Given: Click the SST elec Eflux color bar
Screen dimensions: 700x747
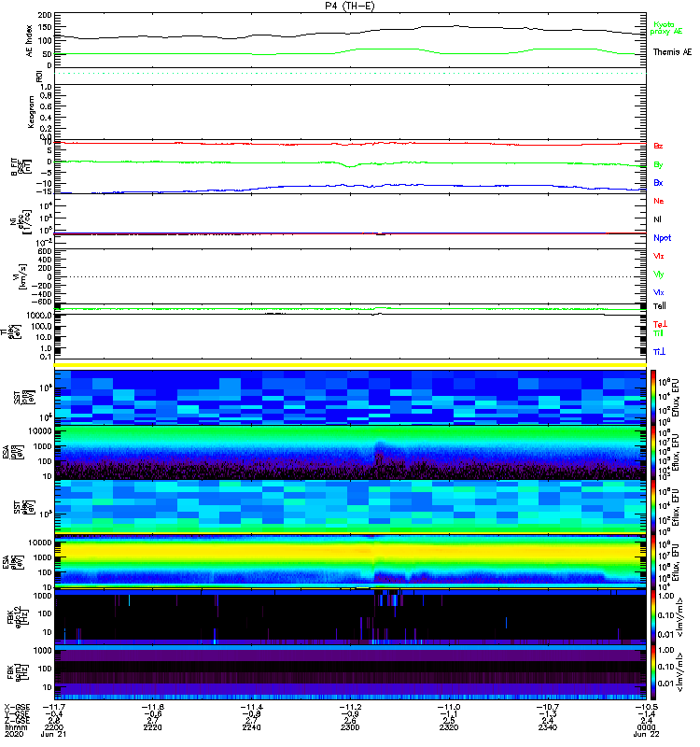Looking at the screenshot, I should click(x=653, y=507).
